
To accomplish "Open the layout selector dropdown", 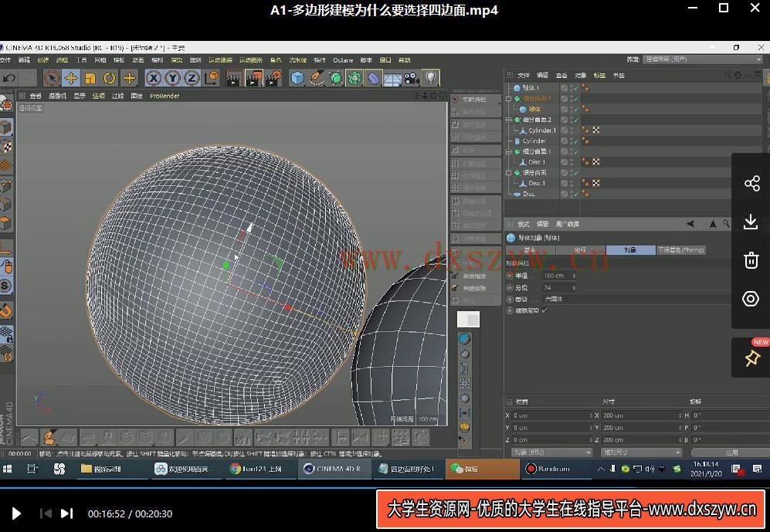I will click(x=702, y=59).
